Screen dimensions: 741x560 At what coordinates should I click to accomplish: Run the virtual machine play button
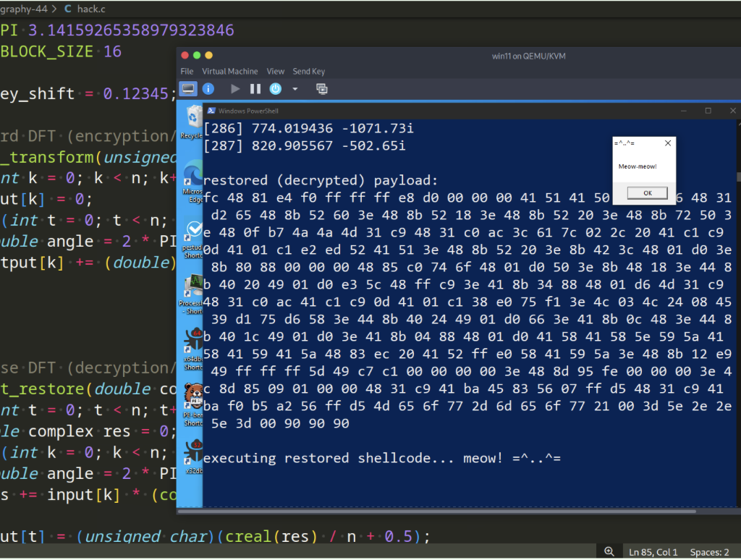click(235, 89)
